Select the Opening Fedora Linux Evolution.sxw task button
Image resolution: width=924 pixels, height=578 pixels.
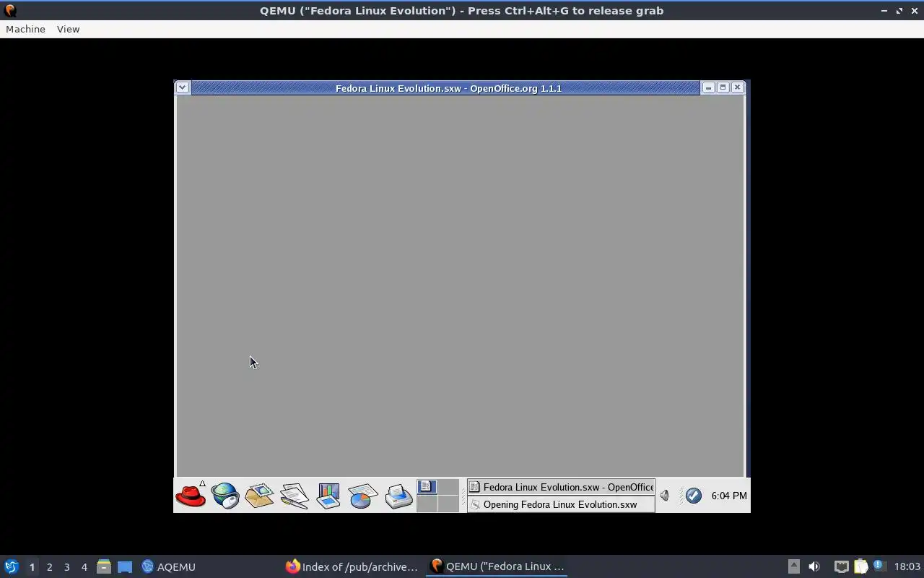(561, 504)
